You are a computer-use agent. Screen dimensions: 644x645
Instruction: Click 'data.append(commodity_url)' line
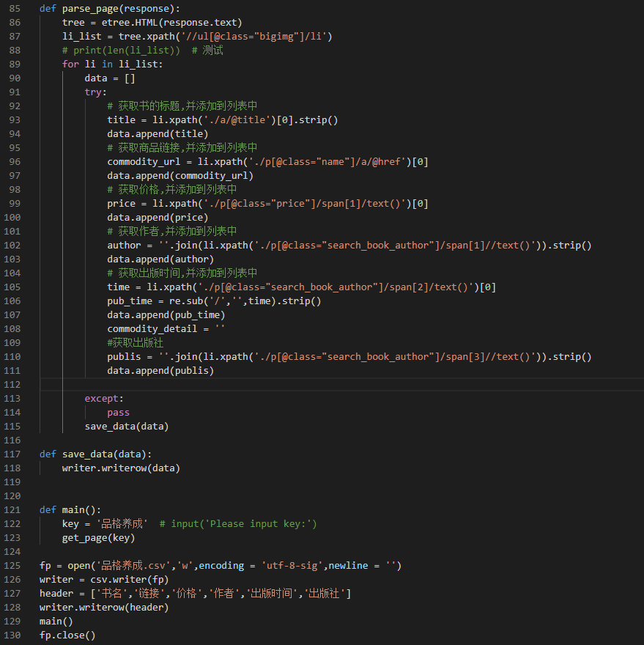tap(180, 176)
